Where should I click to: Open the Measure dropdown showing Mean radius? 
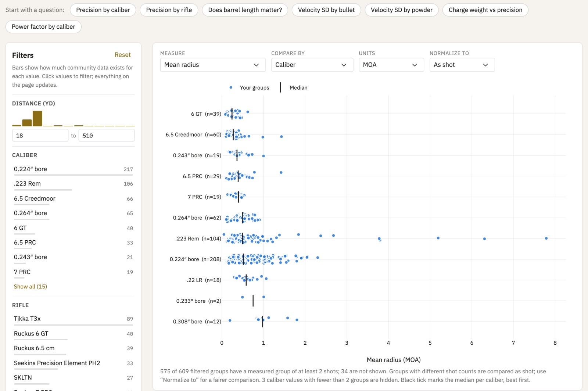(213, 65)
